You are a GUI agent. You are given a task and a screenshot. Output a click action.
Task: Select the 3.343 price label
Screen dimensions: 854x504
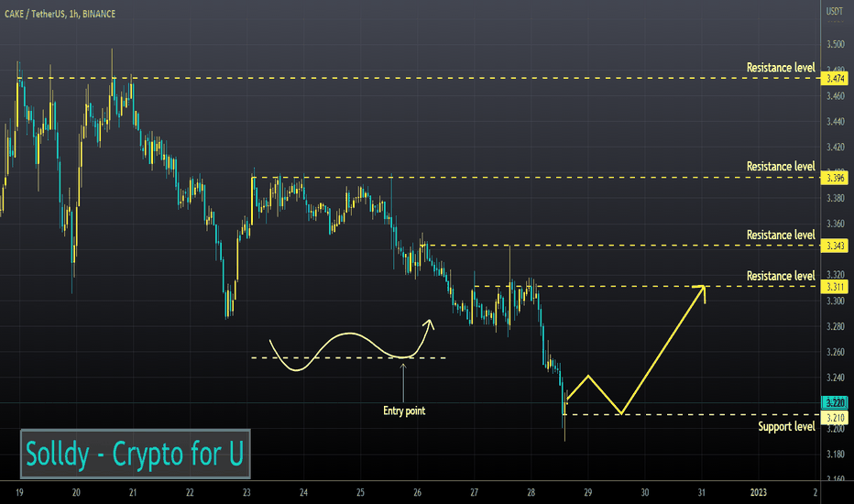tap(835, 246)
